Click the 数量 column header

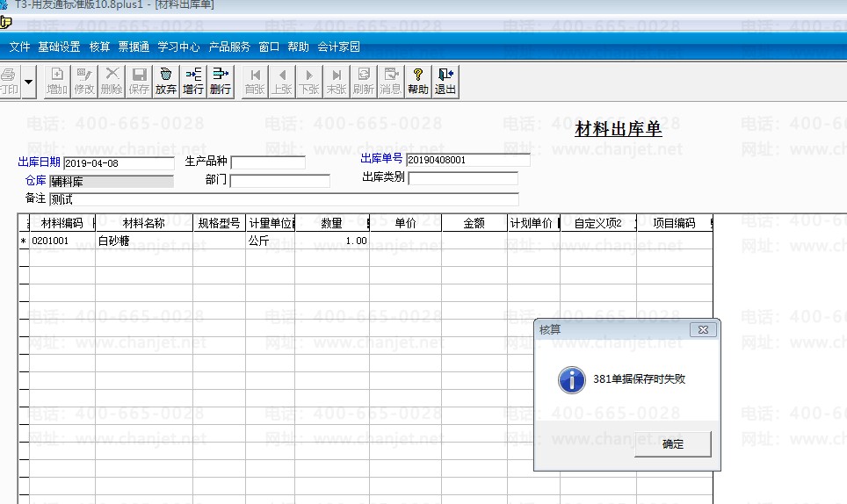pos(331,223)
